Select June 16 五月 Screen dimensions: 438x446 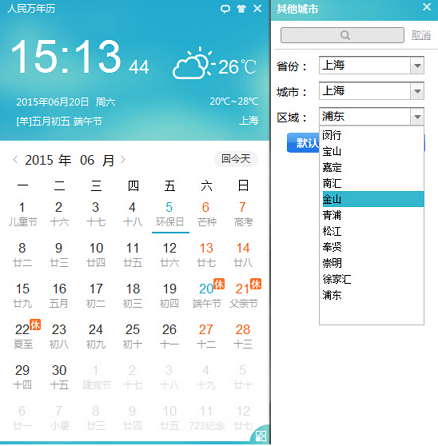pos(59,296)
